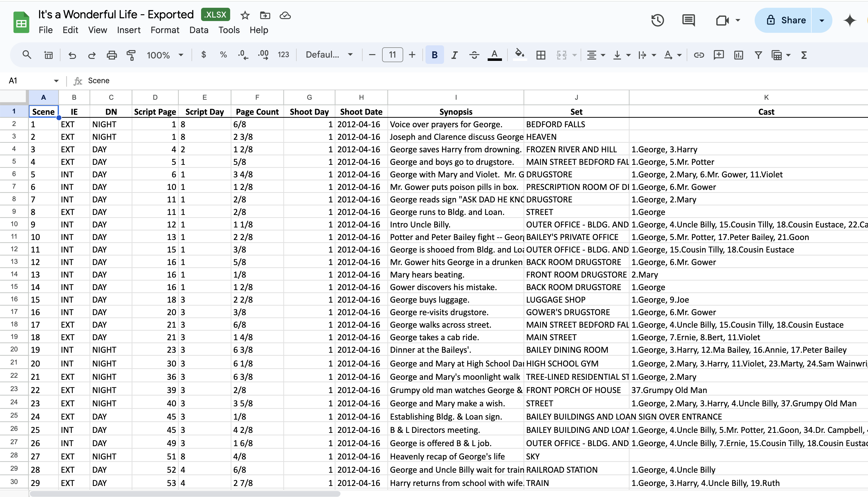Start a video call with camera icon
The height and width of the screenshot is (497, 868).
pos(722,20)
